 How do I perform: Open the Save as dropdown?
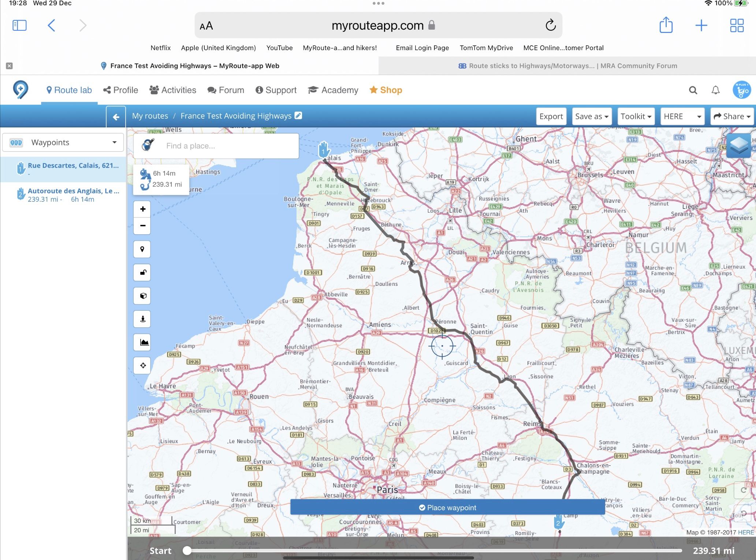pyautogui.click(x=592, y=116)
